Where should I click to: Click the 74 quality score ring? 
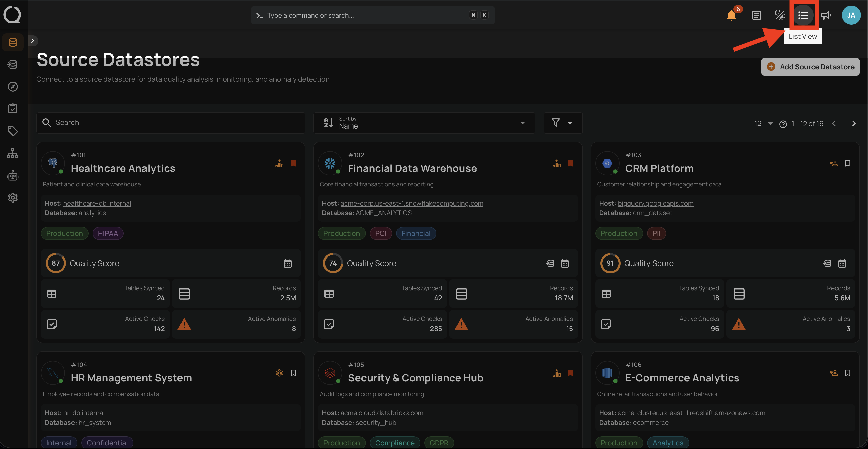(x=333, y=263)
